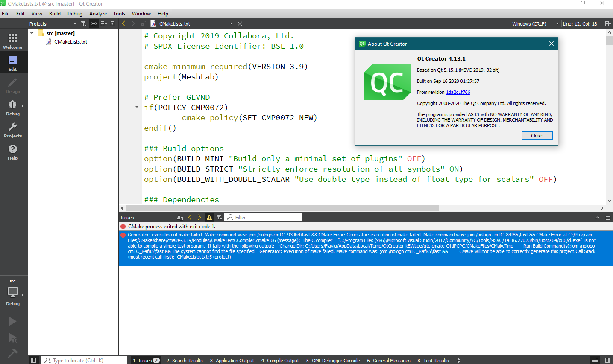The width and height of the screenshot is (613, 364).
Task: Open the Projects mode panel
Action: point(13,129)
